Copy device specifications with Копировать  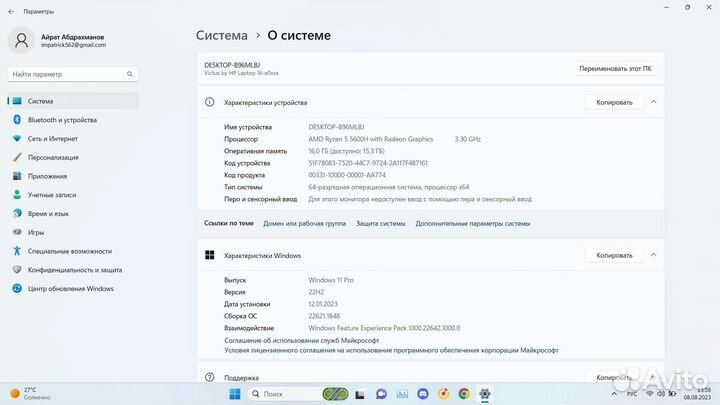614,102
